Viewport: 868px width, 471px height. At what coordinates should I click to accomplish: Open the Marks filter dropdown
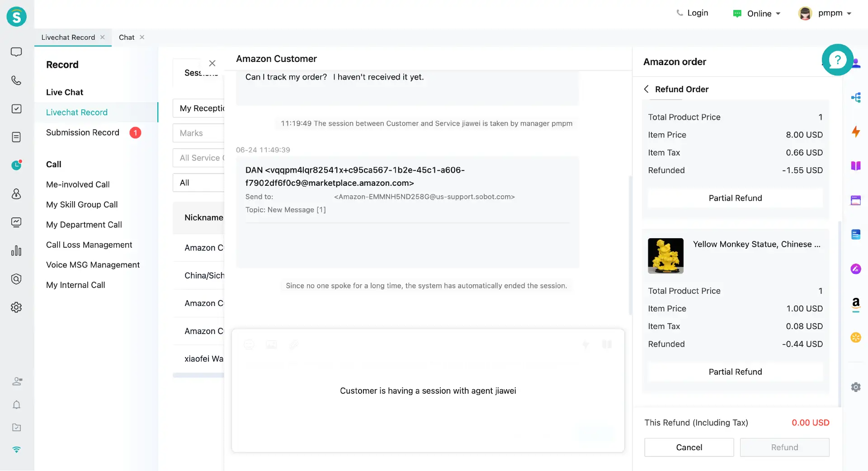(x=199, y=133)
